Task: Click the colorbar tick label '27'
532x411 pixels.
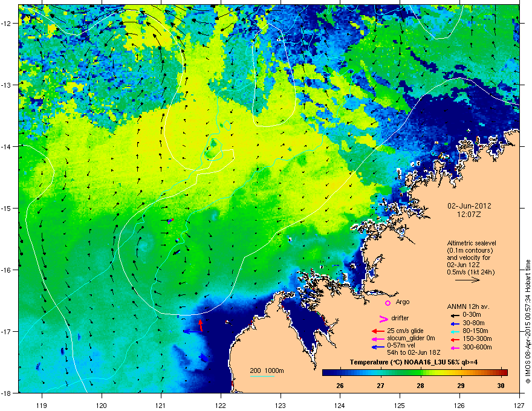Action: (x=380, y=386)
